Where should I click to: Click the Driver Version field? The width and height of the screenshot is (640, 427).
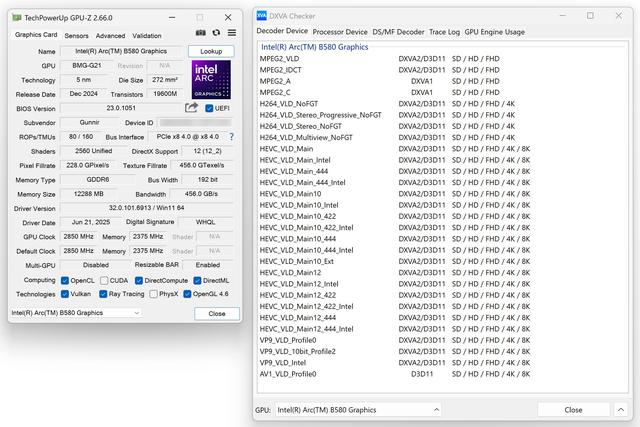pyautogui.click(x=147, y=208)
